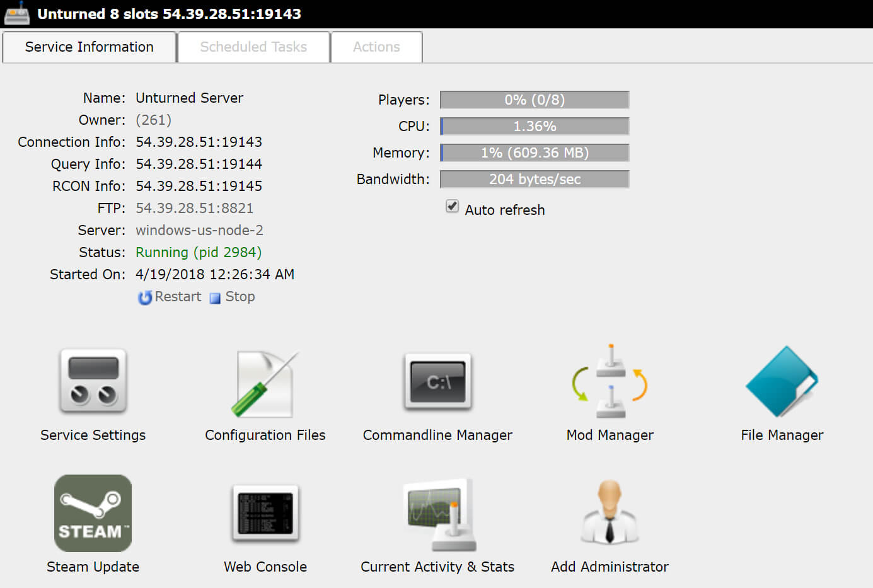The width and height of the screenshot is (873, 588).
Task: Click the Current Activity & Stats label
Action: tap(437, 567)
